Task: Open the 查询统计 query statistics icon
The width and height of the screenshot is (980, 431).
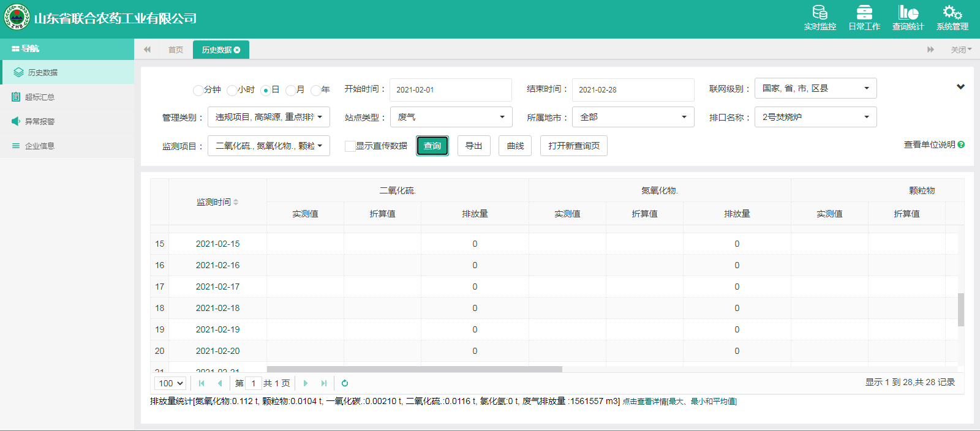Action: [x=908, y=12]
